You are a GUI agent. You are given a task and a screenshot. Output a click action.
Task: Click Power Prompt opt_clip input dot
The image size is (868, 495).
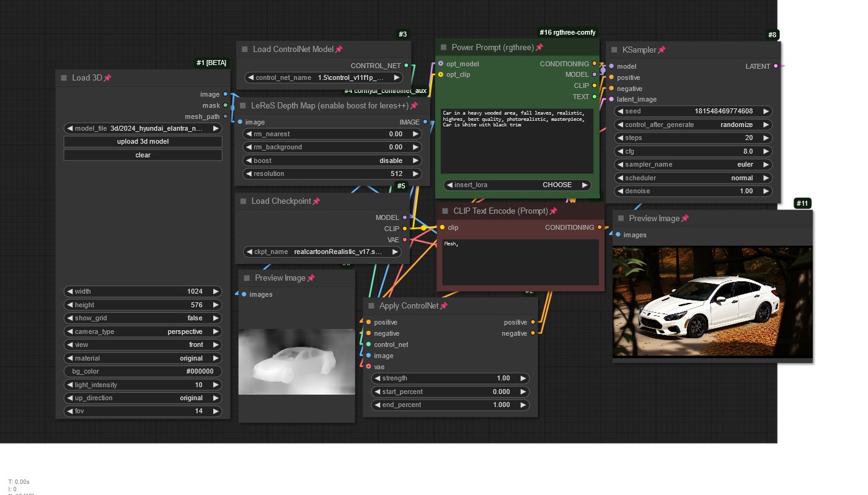[x=441, y=75]
